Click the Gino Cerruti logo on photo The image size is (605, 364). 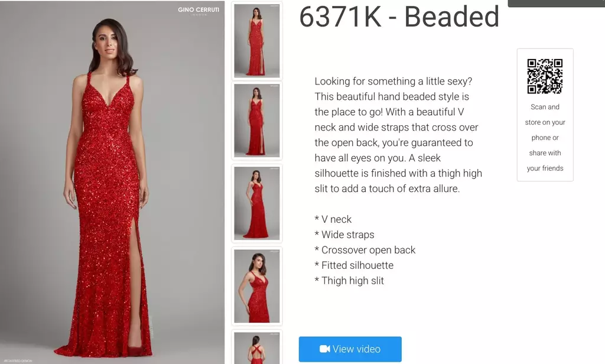(x=199, y=11)
